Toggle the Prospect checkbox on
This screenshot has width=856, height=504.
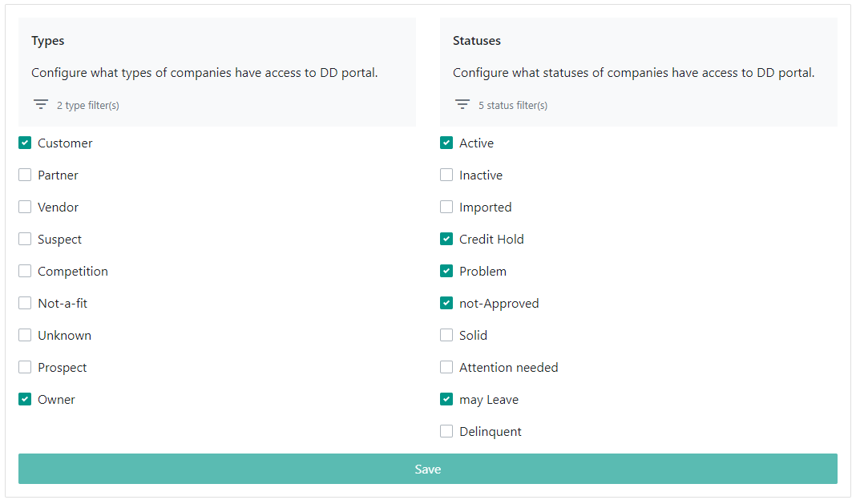(x=25, y=368)
